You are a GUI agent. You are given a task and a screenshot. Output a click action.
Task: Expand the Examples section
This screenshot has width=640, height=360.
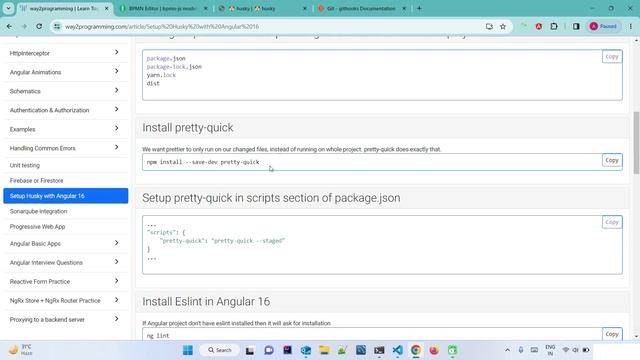point(65,129)
